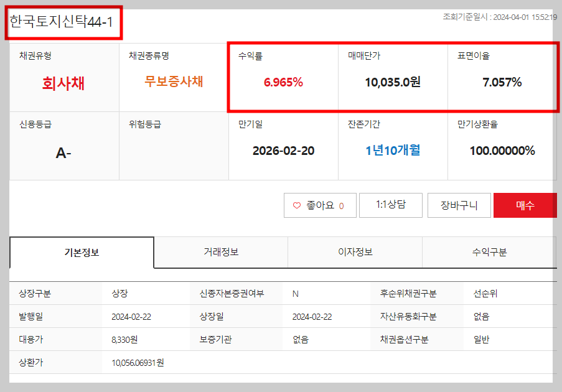Click the 매매단가 label

364,55
